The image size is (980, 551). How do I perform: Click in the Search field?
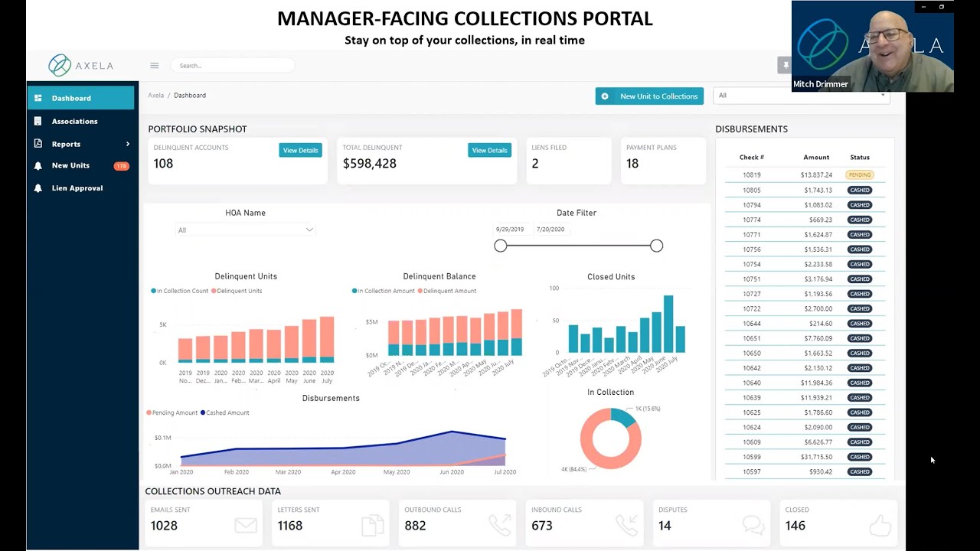tap(233, 66)
